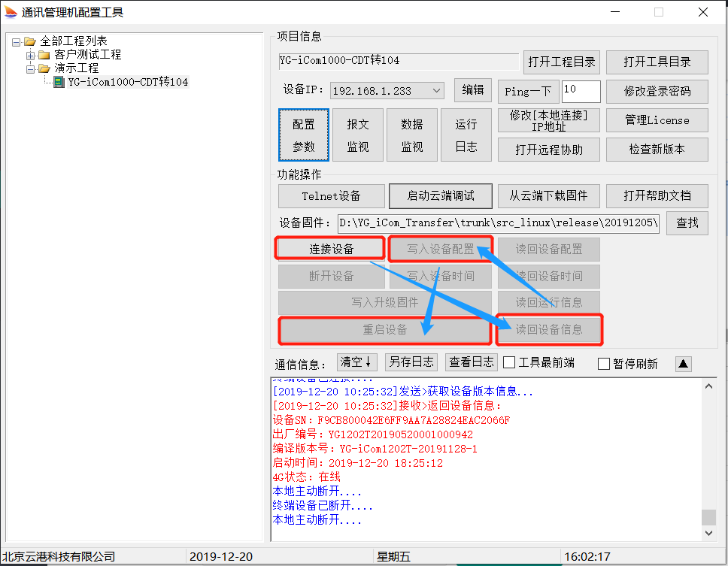Click the project name field YG-iCom1000-CDT转104
This screenshot has height=566, width=728.
[399, 61]
